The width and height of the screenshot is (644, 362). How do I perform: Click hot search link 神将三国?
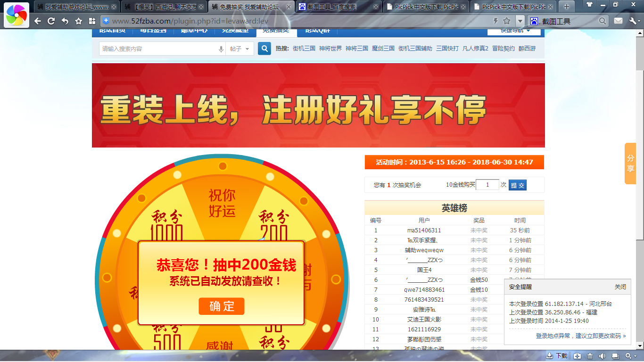(357, 49)
